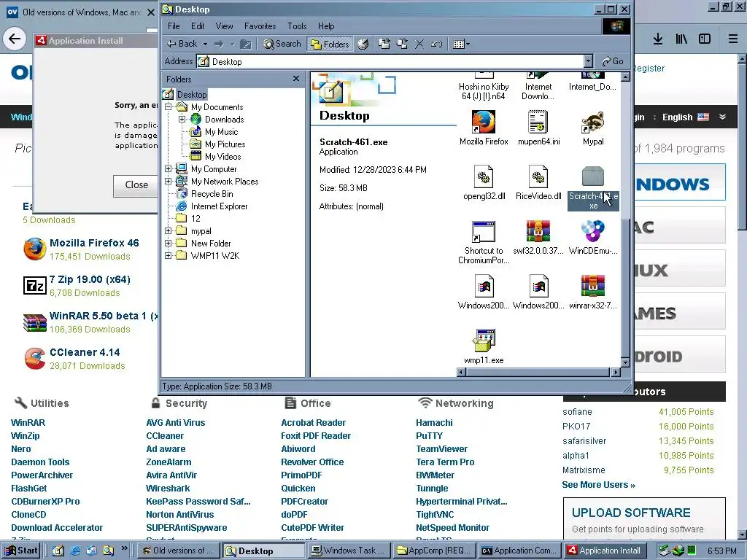Click the Wireshark link under Security
747x560 pixels.
[x=168, y=488]
